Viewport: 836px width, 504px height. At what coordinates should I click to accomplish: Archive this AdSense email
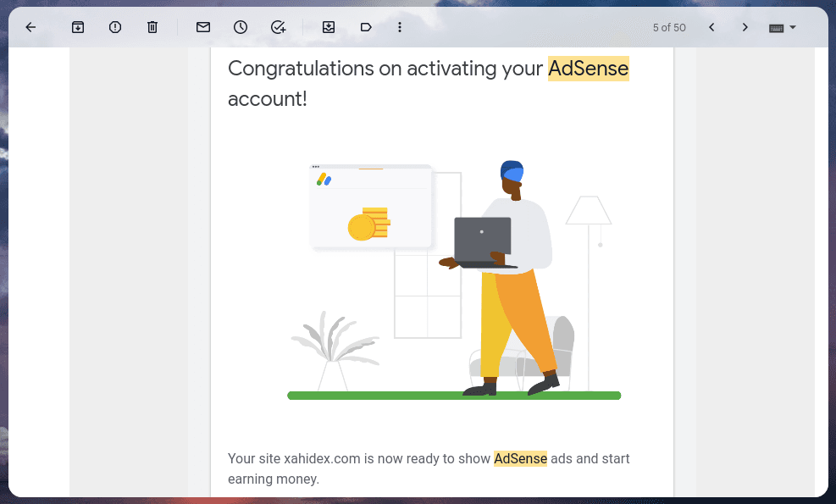(x=77, y=27)
